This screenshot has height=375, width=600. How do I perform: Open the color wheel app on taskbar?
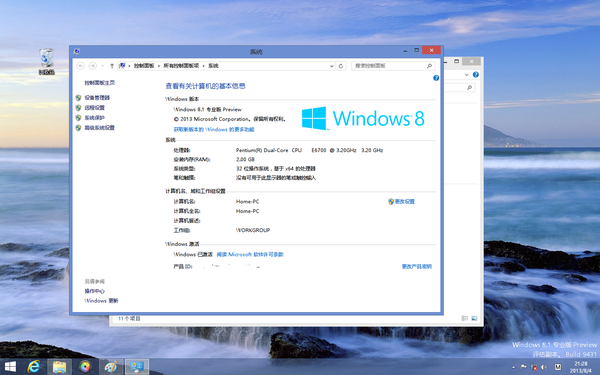[85, 367]
